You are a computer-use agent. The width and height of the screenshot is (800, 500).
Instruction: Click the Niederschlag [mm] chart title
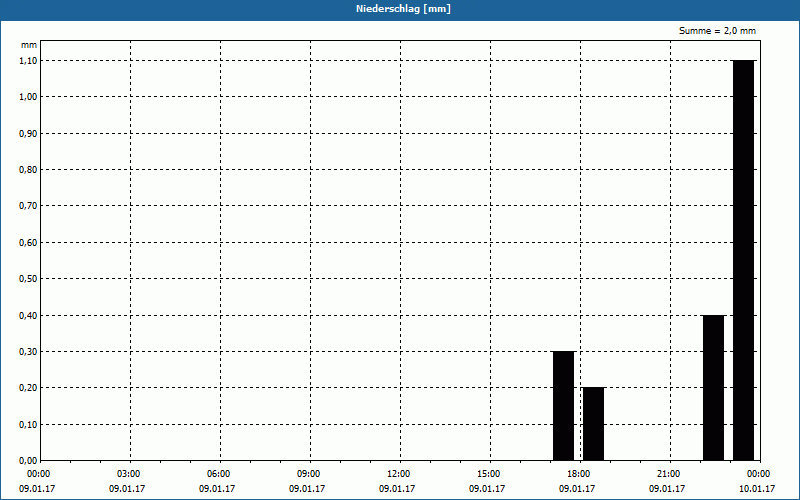pyautogui.click(x=403, y=9)
